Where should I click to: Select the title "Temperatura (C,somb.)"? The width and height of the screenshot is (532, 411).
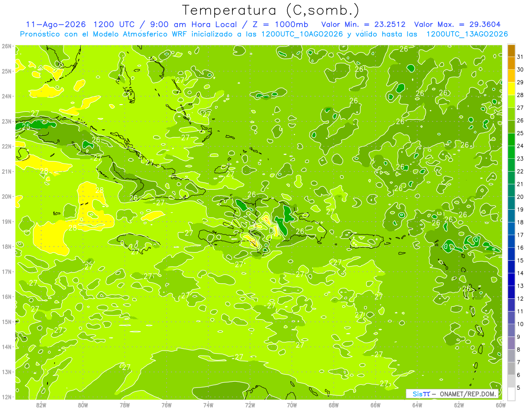271,10
